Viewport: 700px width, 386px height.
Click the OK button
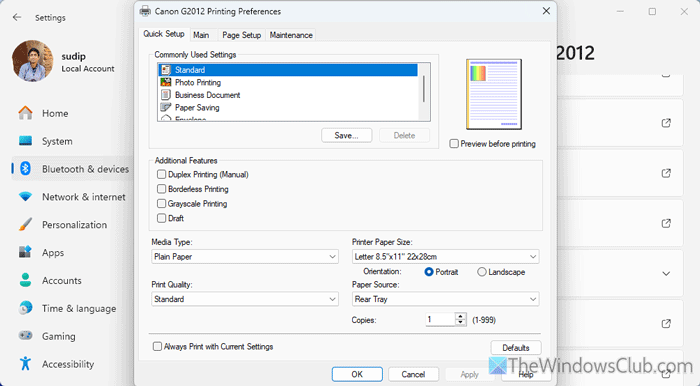[357, 374]
